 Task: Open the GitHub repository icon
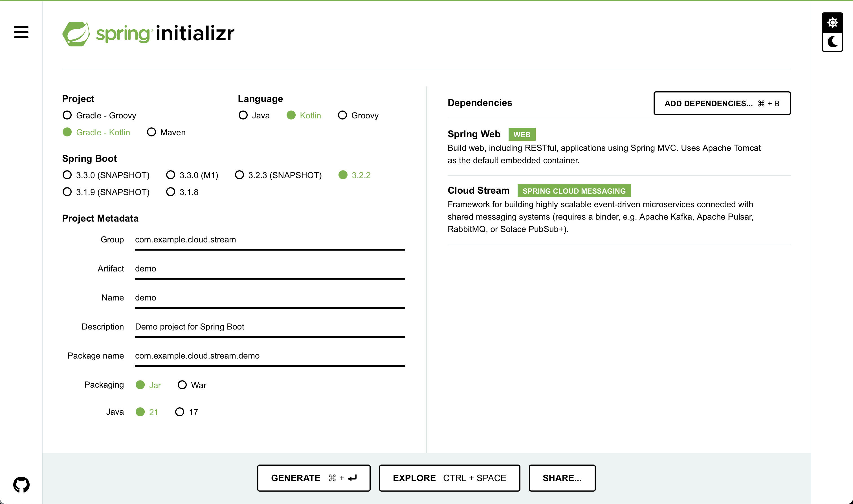pos(21,485)
